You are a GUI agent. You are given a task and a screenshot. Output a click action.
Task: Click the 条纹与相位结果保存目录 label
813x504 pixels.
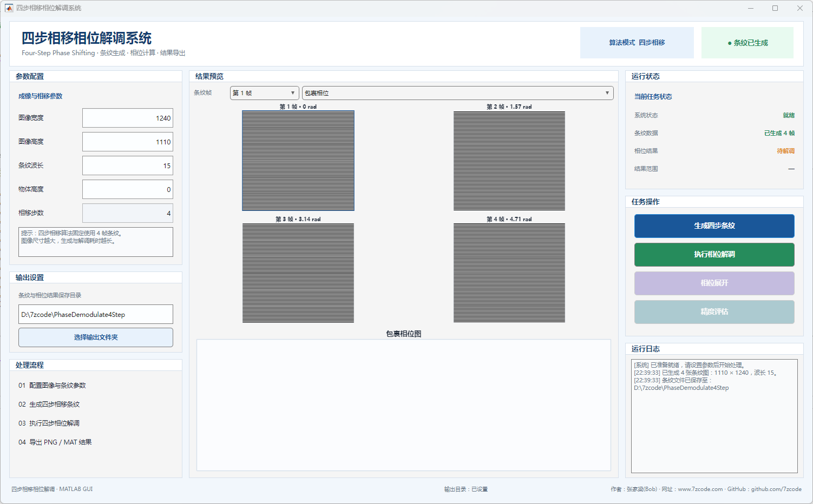(50, 295)
